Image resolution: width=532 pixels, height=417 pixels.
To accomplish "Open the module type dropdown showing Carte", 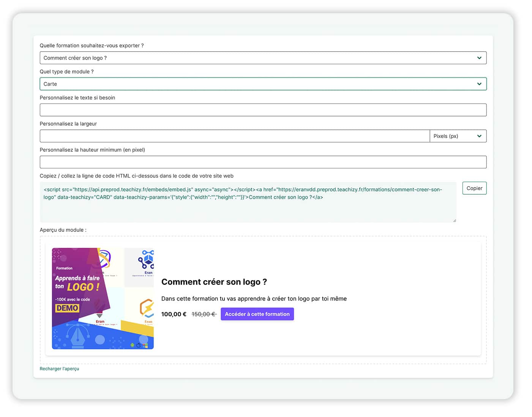I will pos(263,84).
